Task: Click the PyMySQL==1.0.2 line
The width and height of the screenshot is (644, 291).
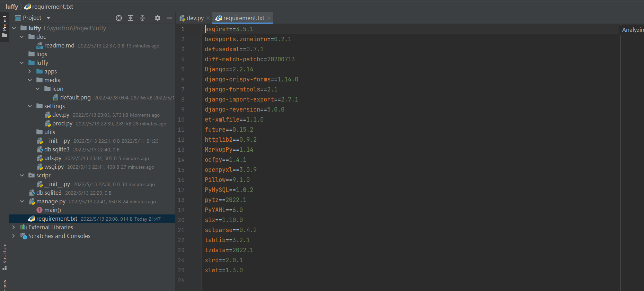Action: coord(229,190)
